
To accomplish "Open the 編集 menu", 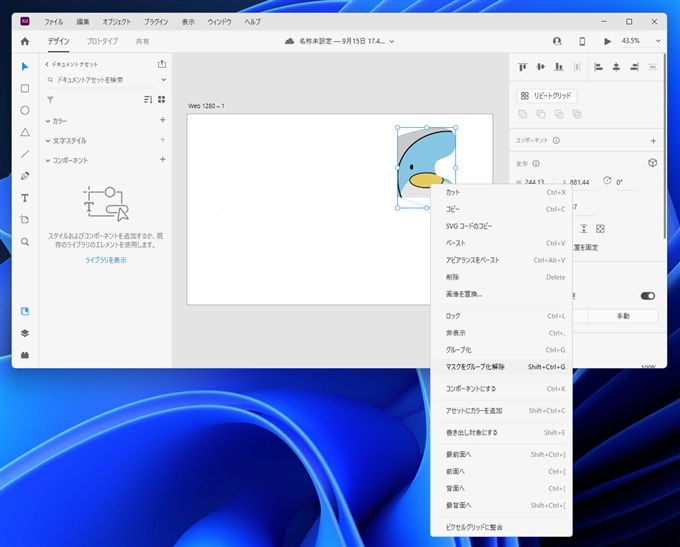I will (82, 22).
